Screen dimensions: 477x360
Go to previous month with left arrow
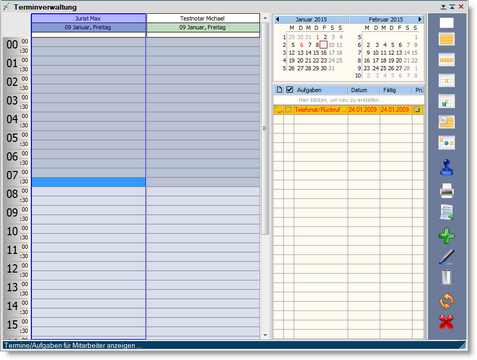(x=278, y=19)
